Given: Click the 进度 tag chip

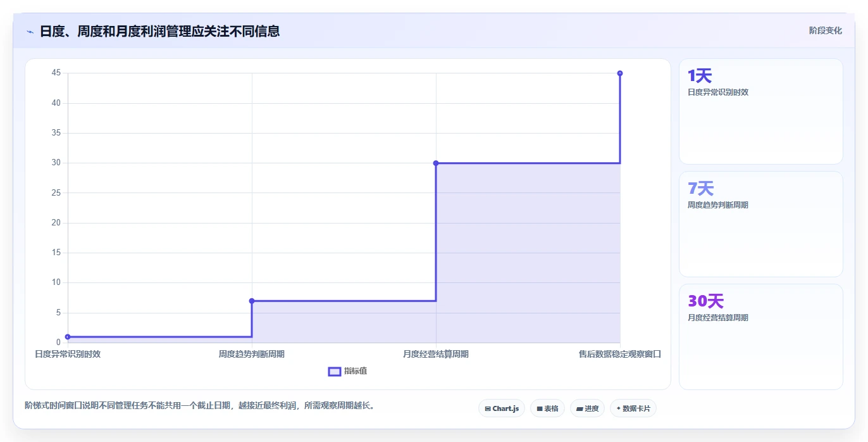Looking at the screenshot, I should tap(587, 408).
